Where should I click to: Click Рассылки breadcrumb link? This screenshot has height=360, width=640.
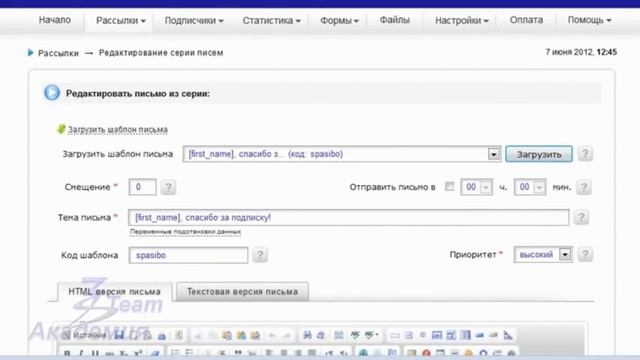(x=58, y=53)
